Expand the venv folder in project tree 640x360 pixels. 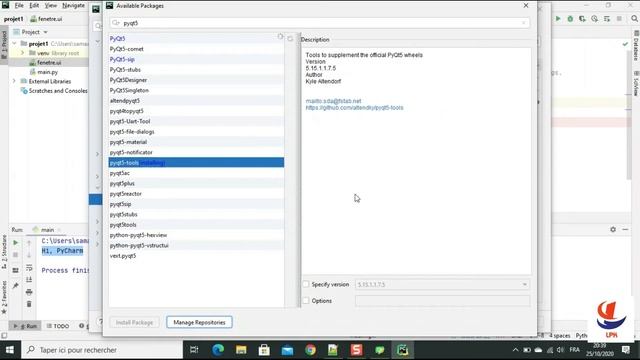pos(22,53)
